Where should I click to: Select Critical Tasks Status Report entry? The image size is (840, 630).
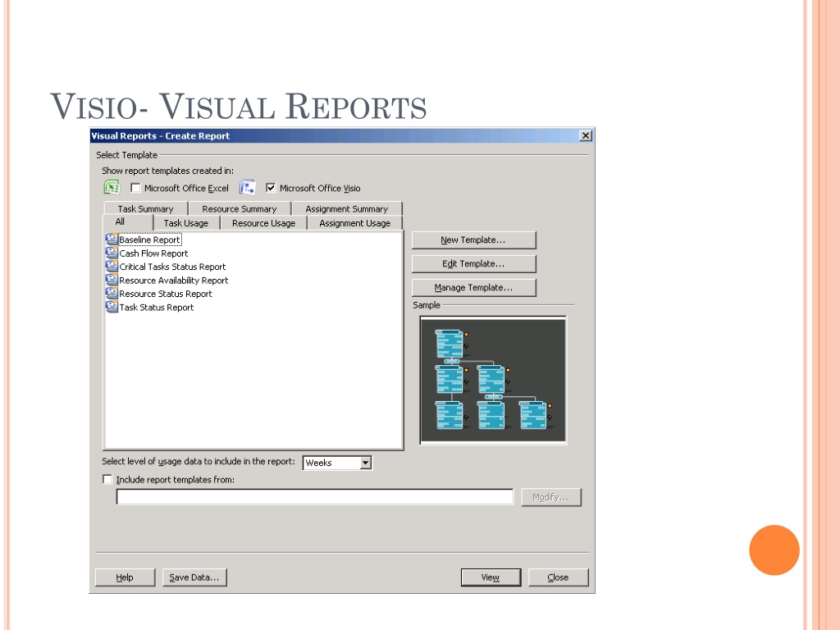pos(172,267)
